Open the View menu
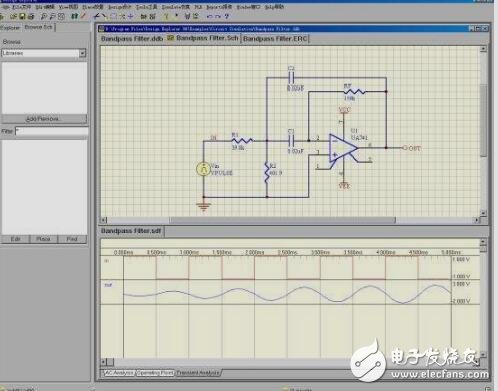Screen dimensions: 498x391 point(68,7)
